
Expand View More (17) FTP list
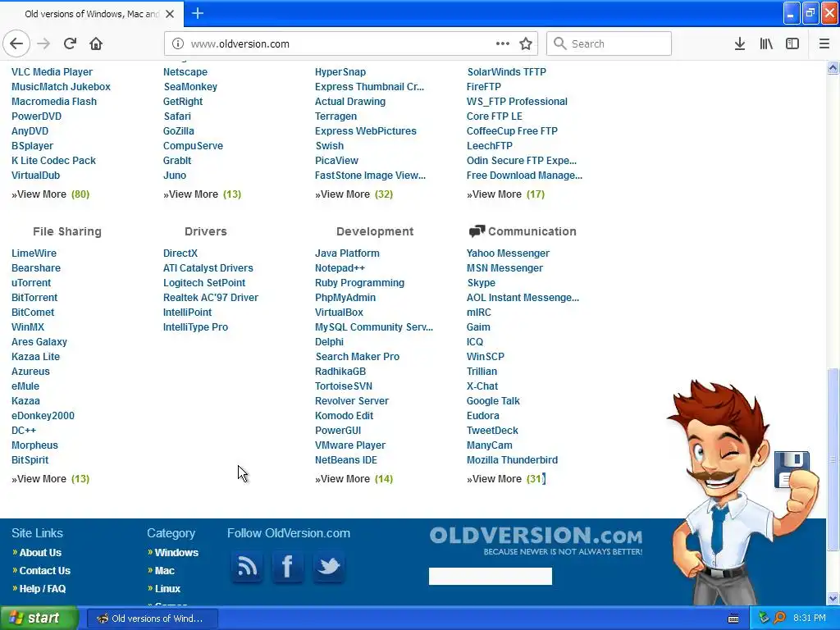505,194
